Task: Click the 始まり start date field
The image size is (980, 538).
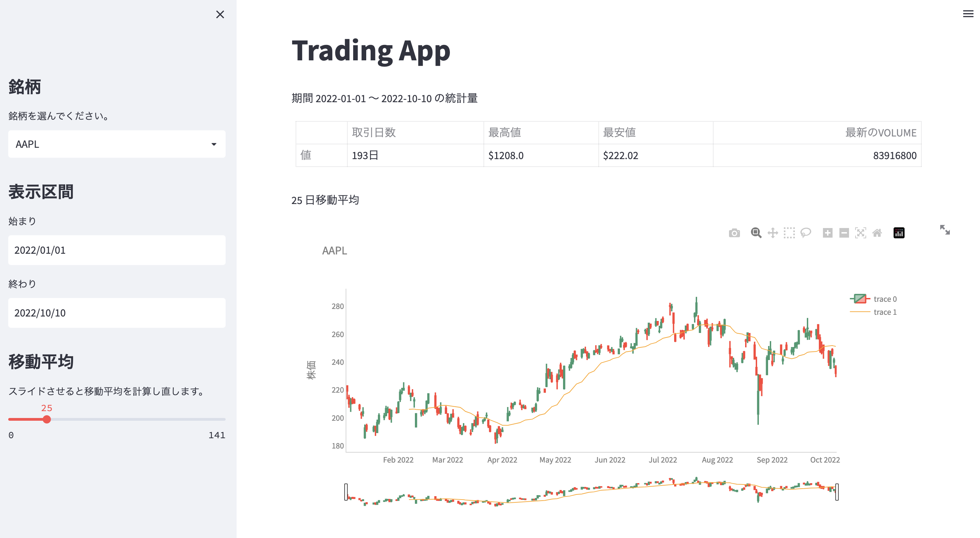Action: (116, 250)
